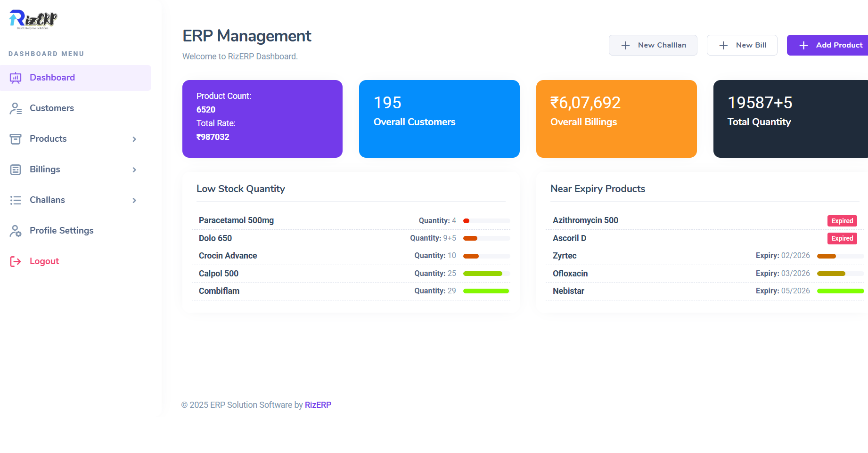This screenshot has height=453, width=868.
Task: Click the Expired badge for Azithromycin 500
Action: pos(842,221)
